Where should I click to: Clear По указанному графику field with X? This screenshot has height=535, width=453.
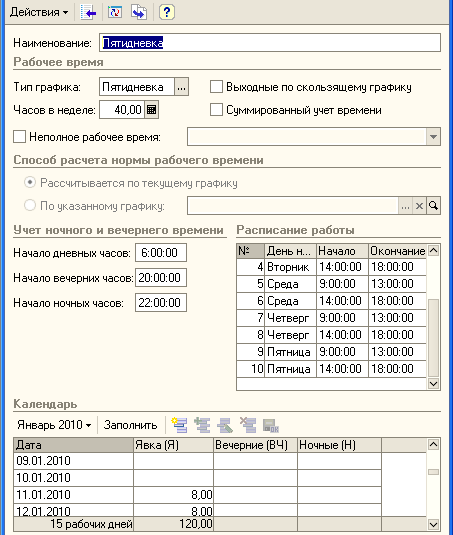(419, 206)
